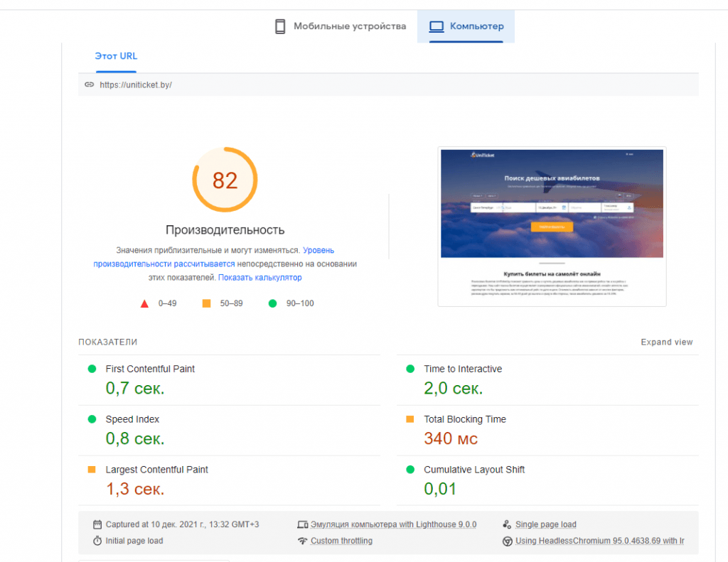
Task: Open Уровень производительности рассчитывается link
Action: click(x=213, y=257)
